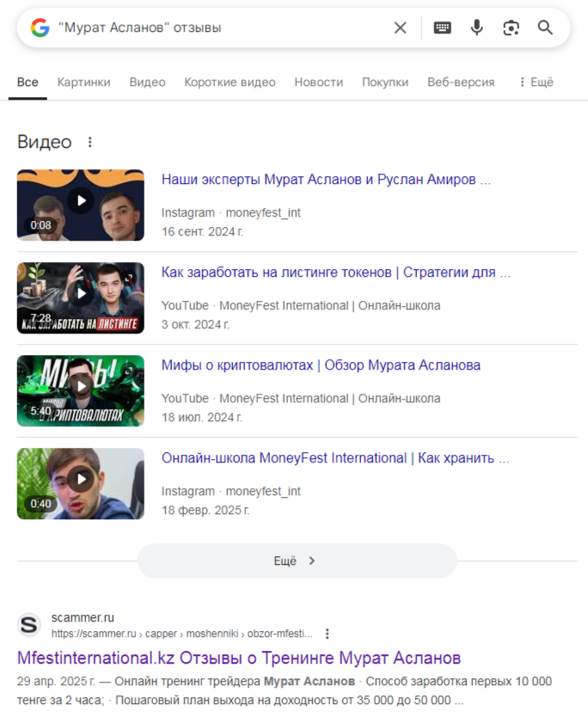588x717 pixels.
Task: Open image search with the camera lens icon
Action: tap(511, 28)
